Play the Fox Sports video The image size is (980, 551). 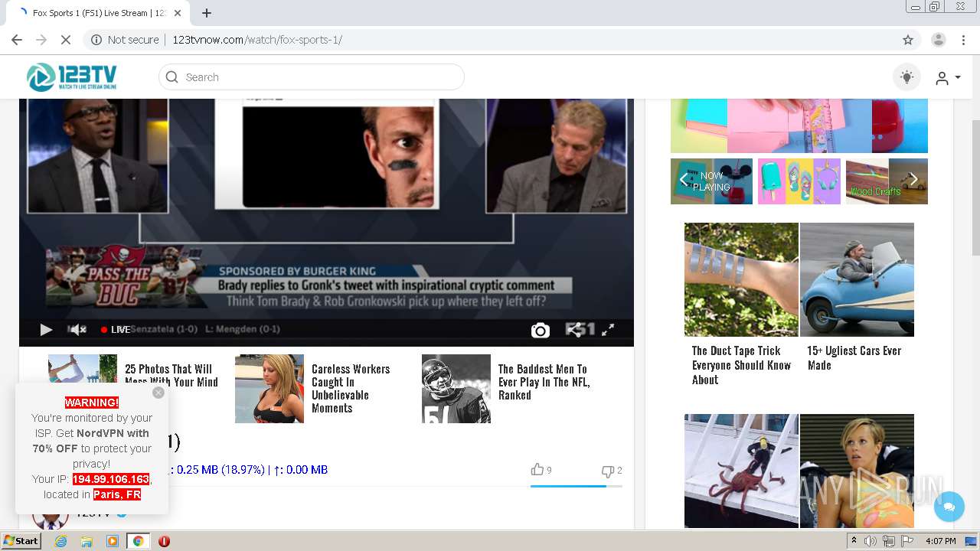pyautogui.click(x=46, y=330)
